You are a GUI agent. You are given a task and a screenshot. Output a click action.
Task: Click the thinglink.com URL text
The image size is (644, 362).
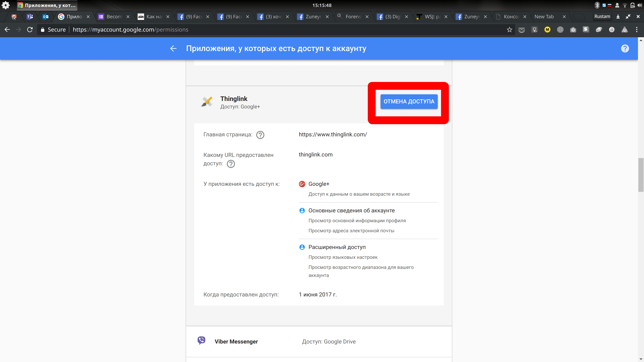316,154
